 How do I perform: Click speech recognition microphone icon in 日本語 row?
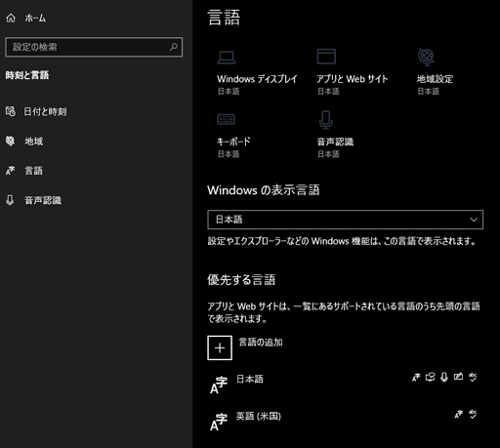click(444, 377)
